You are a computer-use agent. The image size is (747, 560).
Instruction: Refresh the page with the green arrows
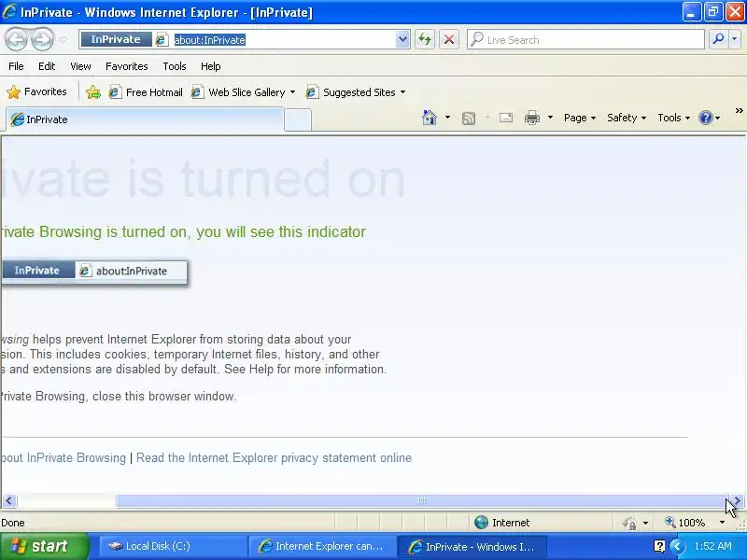click(x=425, y=39)
